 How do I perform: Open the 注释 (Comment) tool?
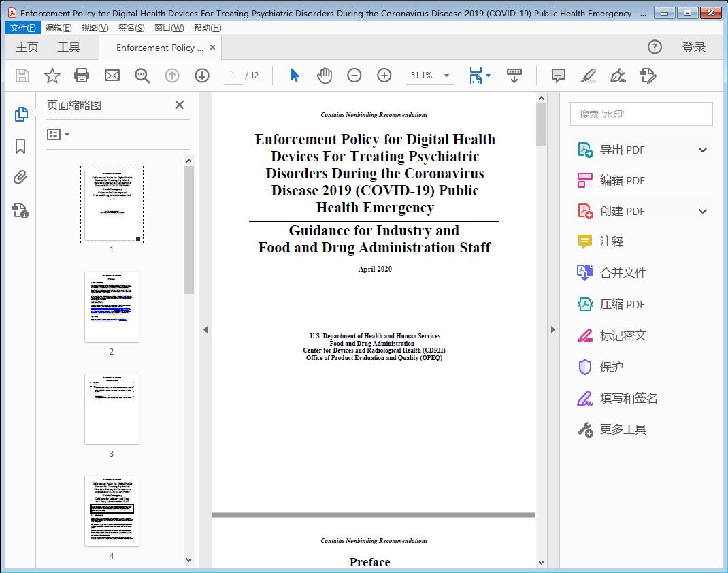pos(611,242)
